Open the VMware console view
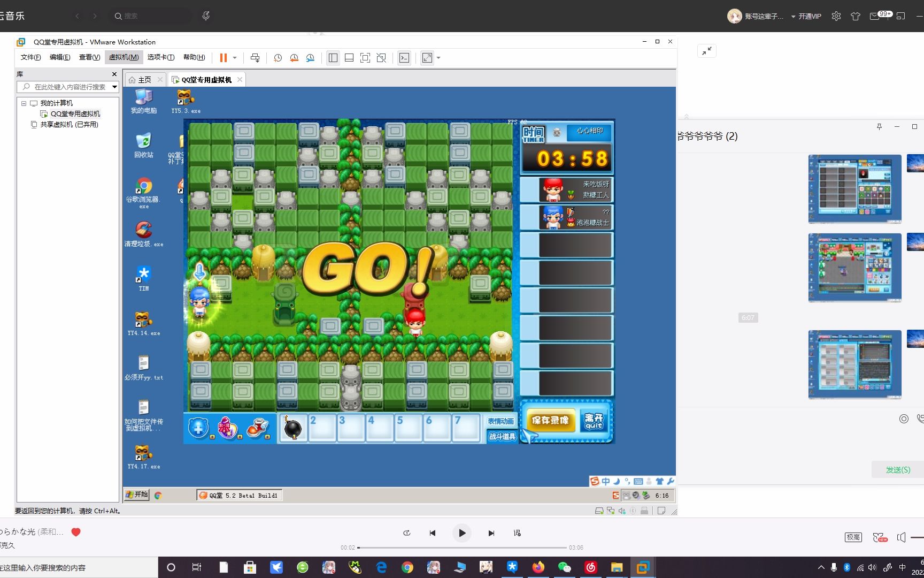924x578 pixels. tap(404, 58)
